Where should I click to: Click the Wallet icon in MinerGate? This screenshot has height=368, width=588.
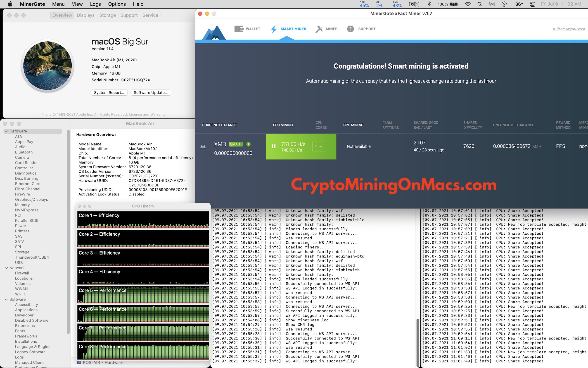coord(239,29)
